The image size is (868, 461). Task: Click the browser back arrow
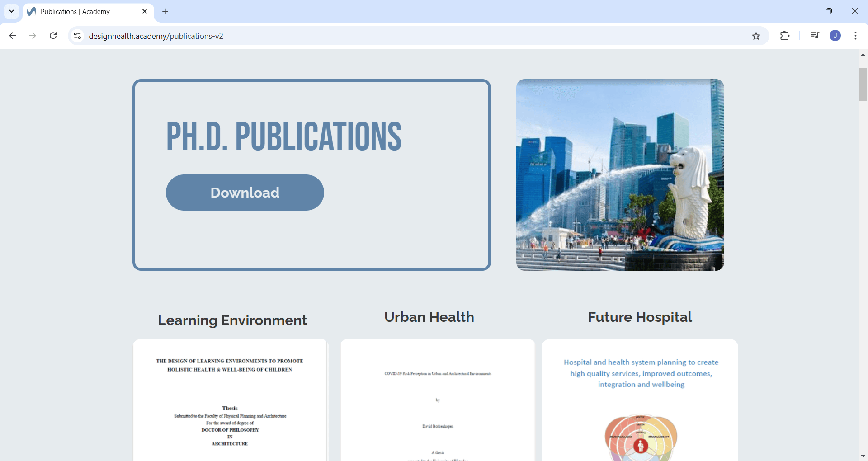pyautogui.click(x=13, y=36)
